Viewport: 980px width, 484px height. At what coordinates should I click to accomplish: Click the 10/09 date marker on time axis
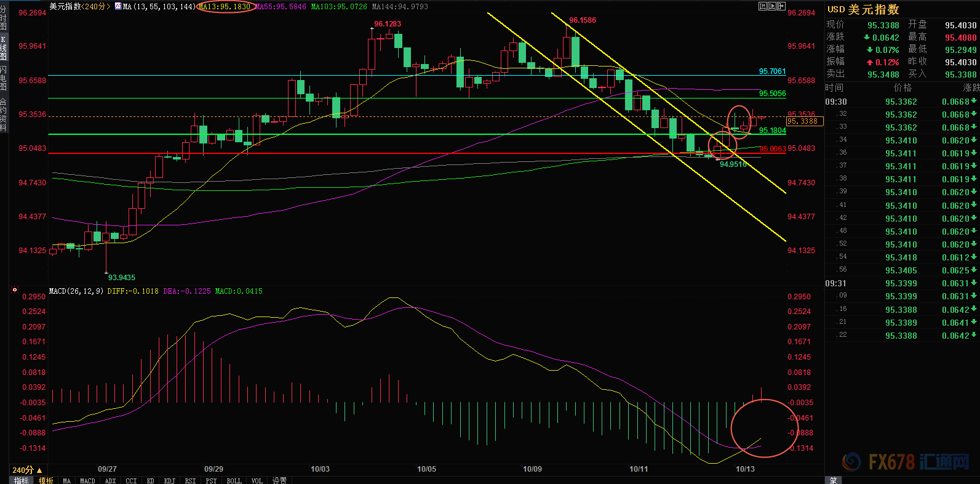(533, 469)
